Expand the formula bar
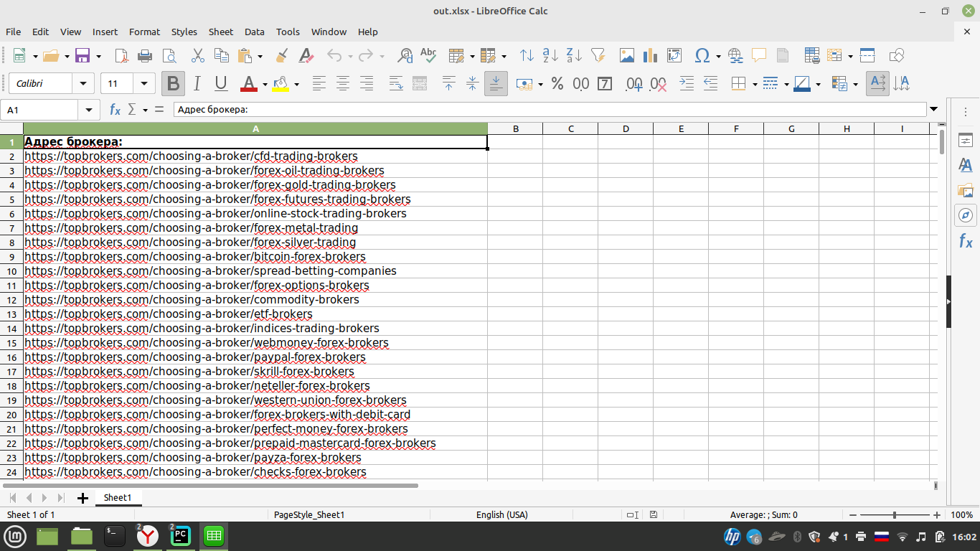 (934, 110)
